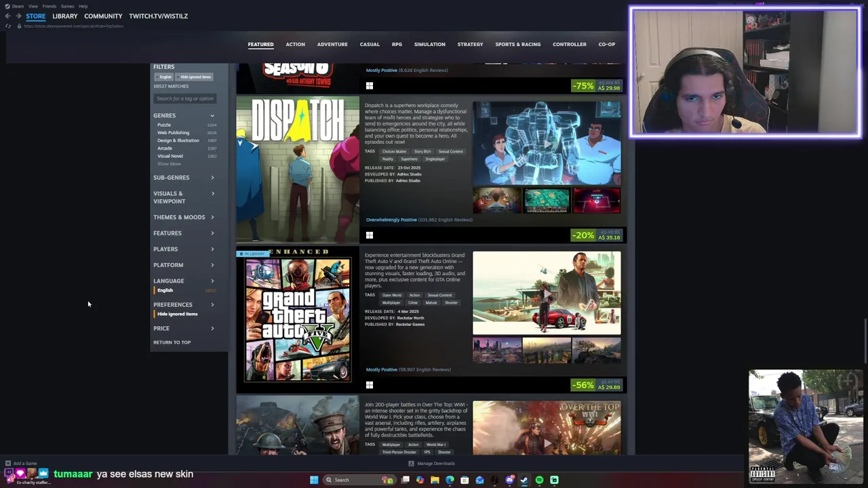Viewport: 868px width, 488px height.
Task: Click the padlock icon beside the URL
Action: [19, 26]
